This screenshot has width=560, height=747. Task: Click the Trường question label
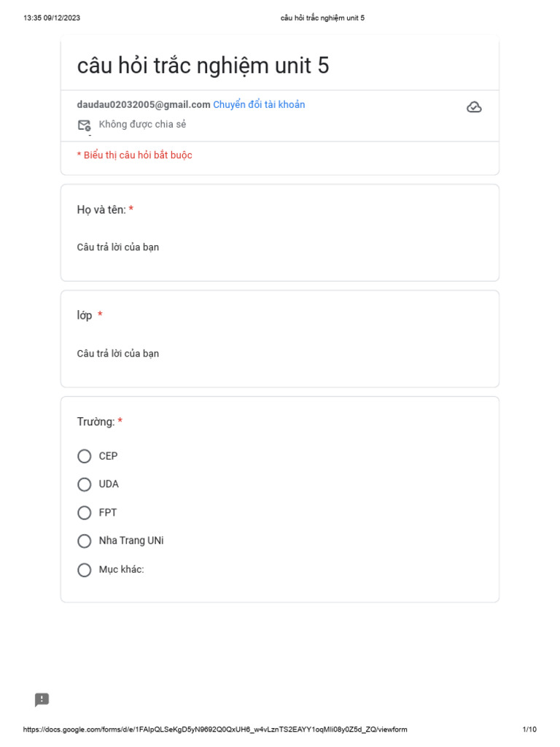click(96, 422)
